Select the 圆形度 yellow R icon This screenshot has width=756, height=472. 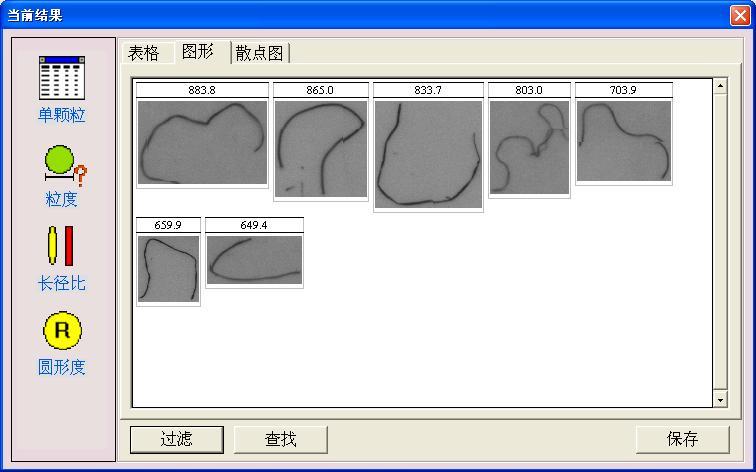click(63, 330)
